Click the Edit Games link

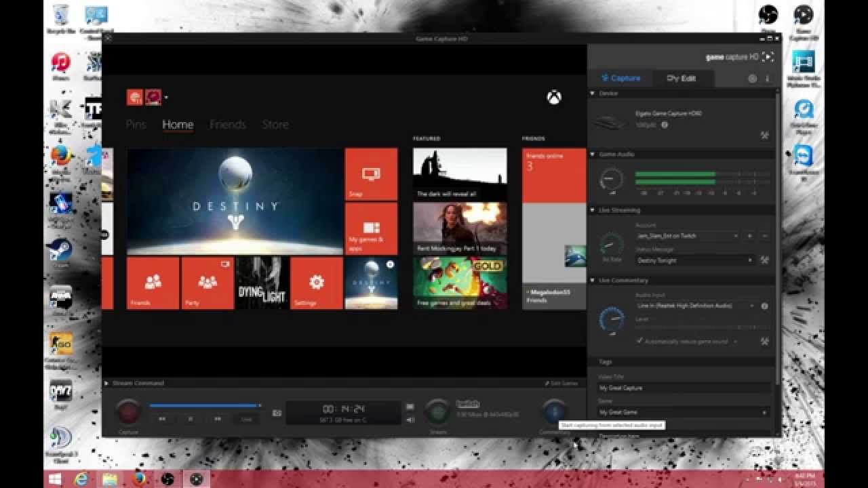point(561,383)
